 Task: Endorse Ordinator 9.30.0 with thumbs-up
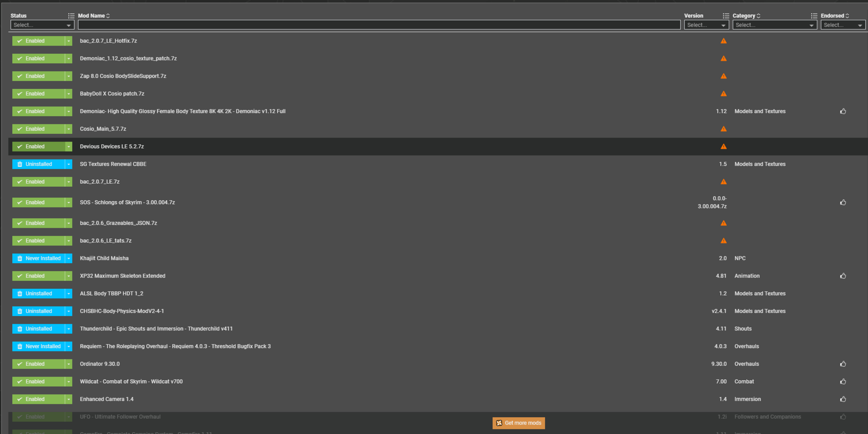843,364
